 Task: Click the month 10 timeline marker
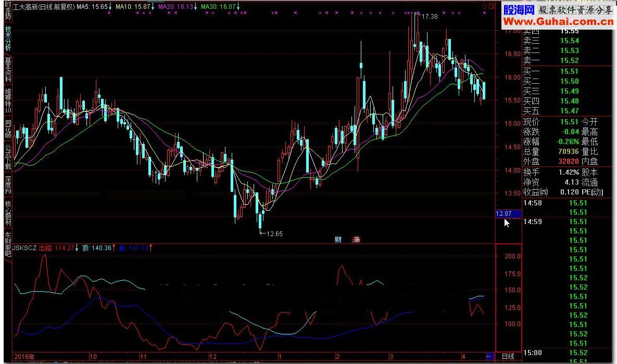pyautogui.click(x=93, y=357)
